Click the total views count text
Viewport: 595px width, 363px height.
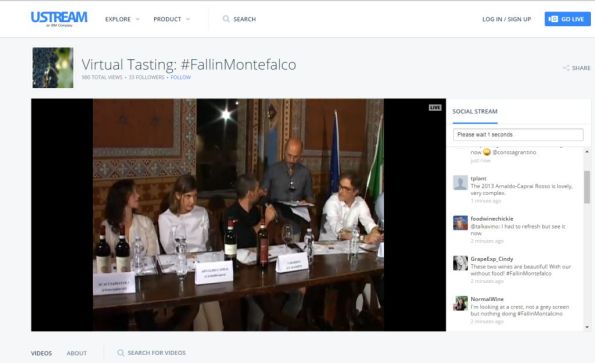[x=102, y=77]
